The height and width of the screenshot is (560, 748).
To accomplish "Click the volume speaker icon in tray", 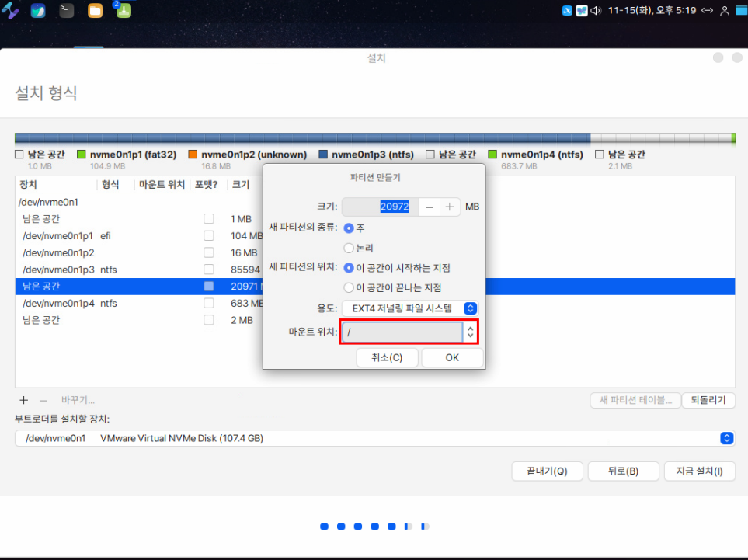I will pos(596,11).
